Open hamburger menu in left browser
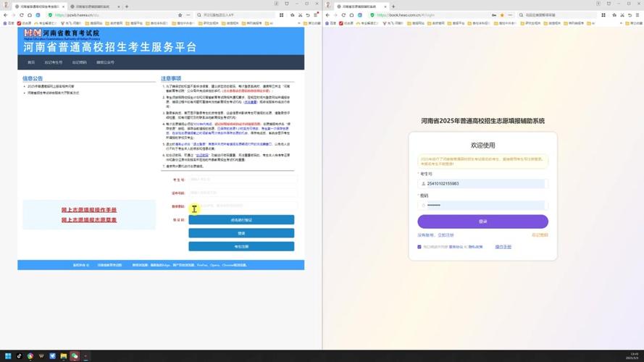 [x=315, y=15]
